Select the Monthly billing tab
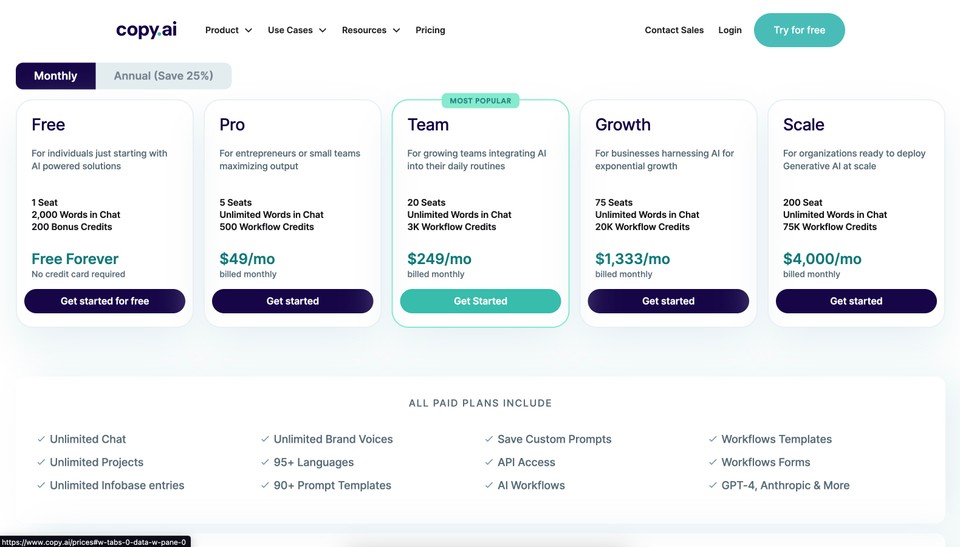The height and width of the screenshot is (547, 960). (x=56, y=76)
